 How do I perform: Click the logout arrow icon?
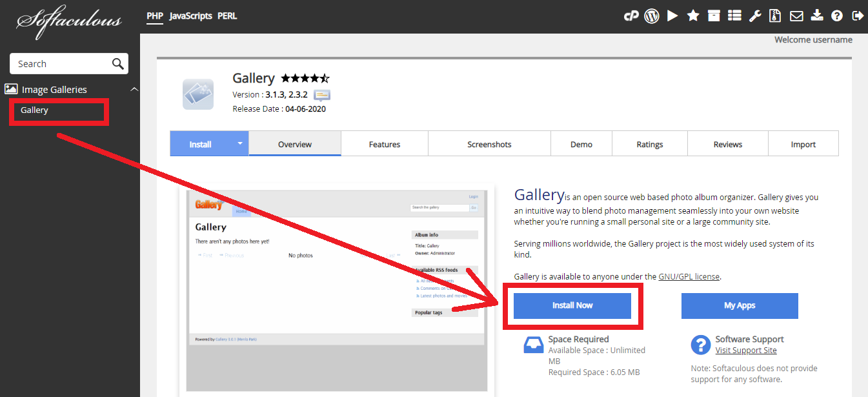[857, 16]
